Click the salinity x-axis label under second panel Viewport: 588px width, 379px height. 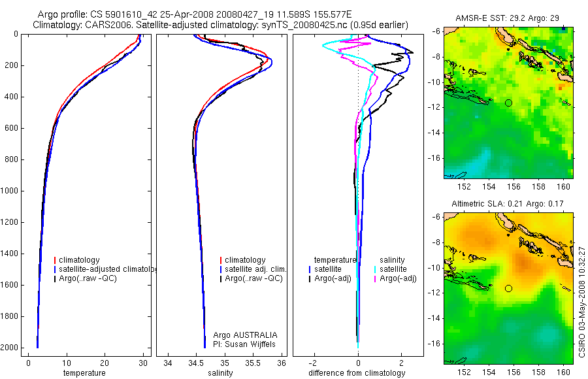tap(220, 373)
